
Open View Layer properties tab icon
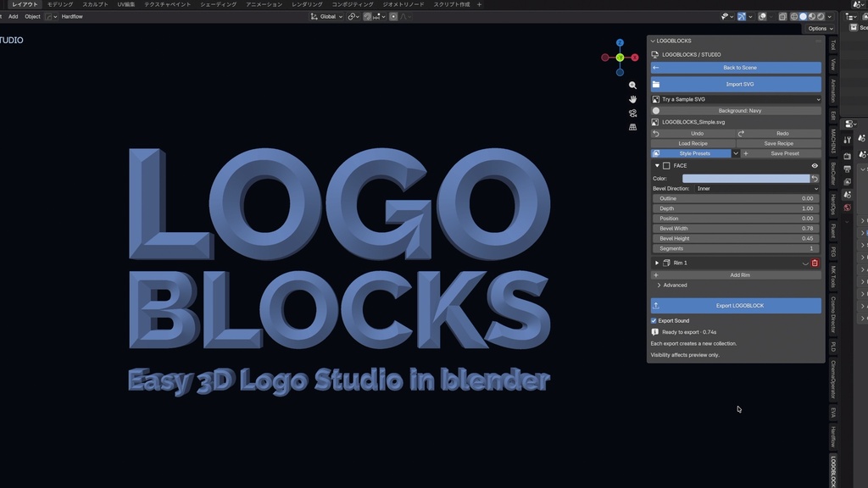(x=848, y=181)
